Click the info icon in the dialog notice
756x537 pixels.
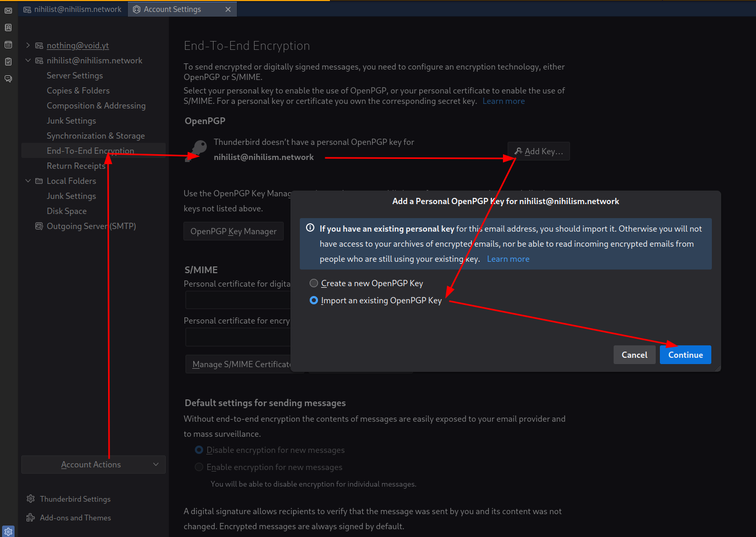(x=310, y=228)
